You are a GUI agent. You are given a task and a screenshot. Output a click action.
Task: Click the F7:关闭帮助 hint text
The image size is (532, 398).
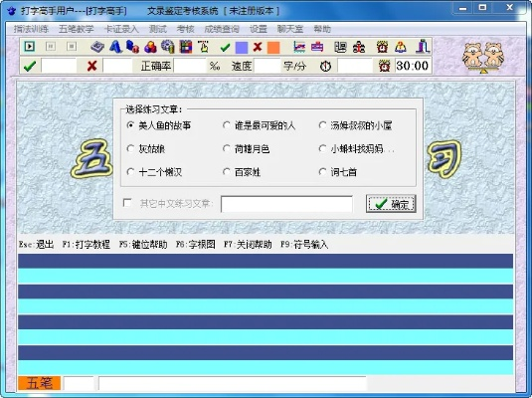[x=248, y=245]
